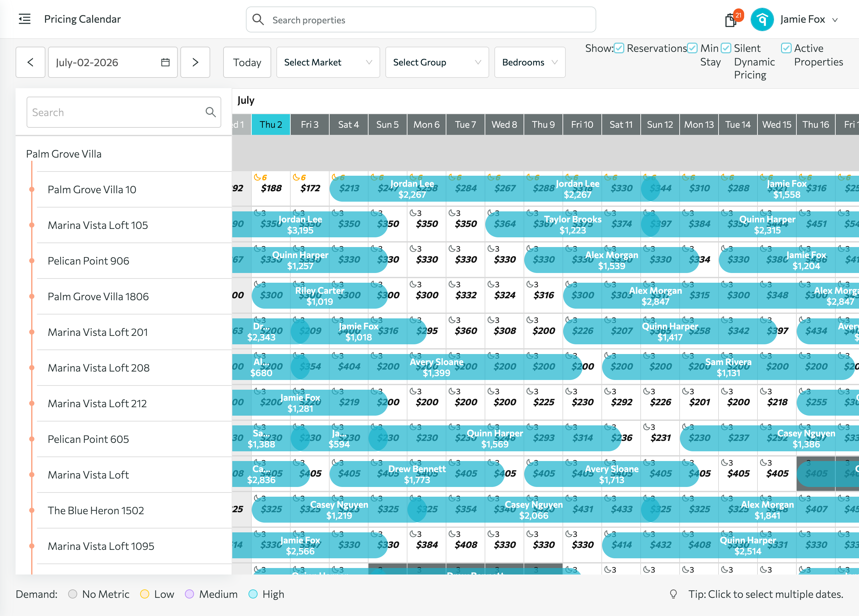Select the Thu 2 date column header

[271, 124]
